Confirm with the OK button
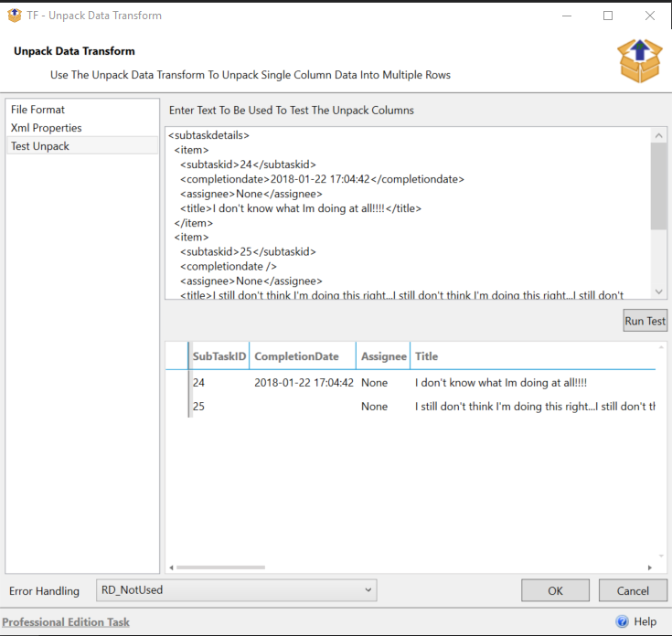The height and width of the screenshot is (636, 672). click(x=555, y=590)
